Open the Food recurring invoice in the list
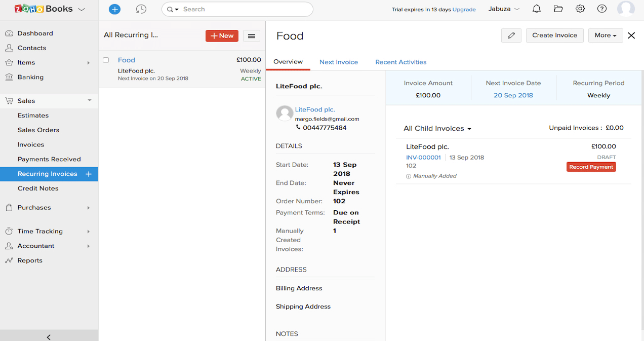The height and width of the screenshot is (341, 644). [127, 60]
